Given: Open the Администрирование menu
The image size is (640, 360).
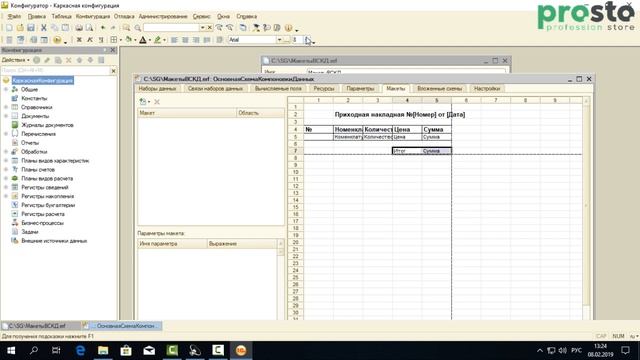Looking at the screenshot, I should tap(163, 16).
